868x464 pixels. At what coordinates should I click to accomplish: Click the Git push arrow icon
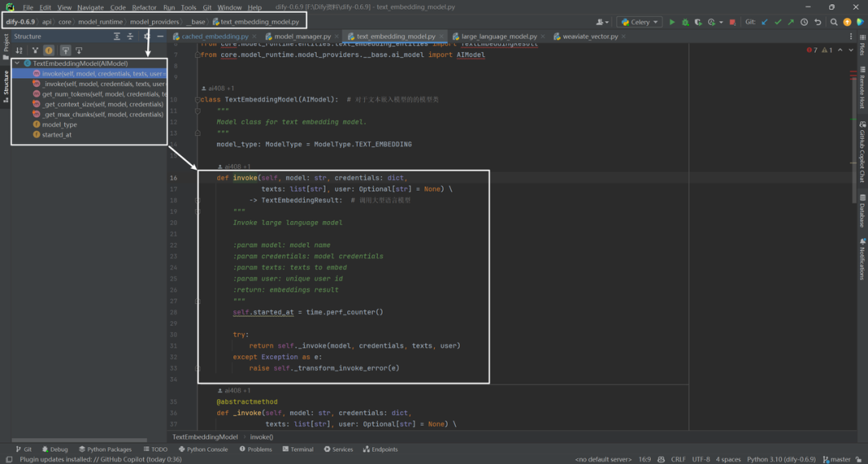791,23
